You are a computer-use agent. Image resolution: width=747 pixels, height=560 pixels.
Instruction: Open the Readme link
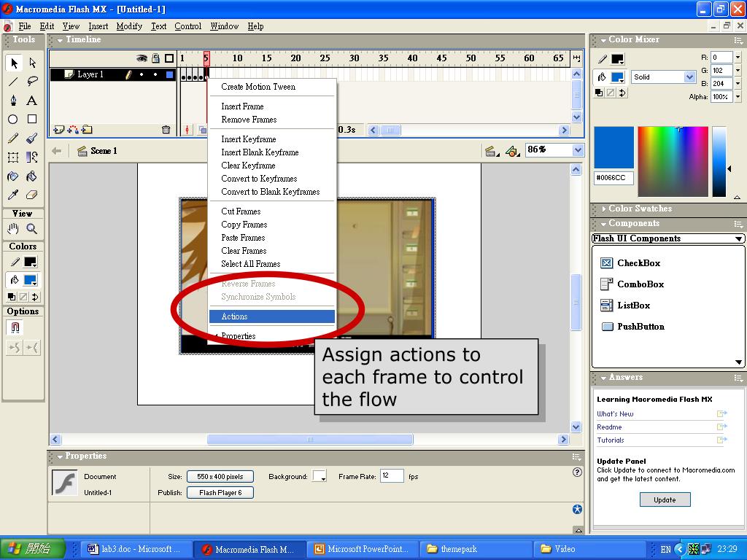pos(609,427)
